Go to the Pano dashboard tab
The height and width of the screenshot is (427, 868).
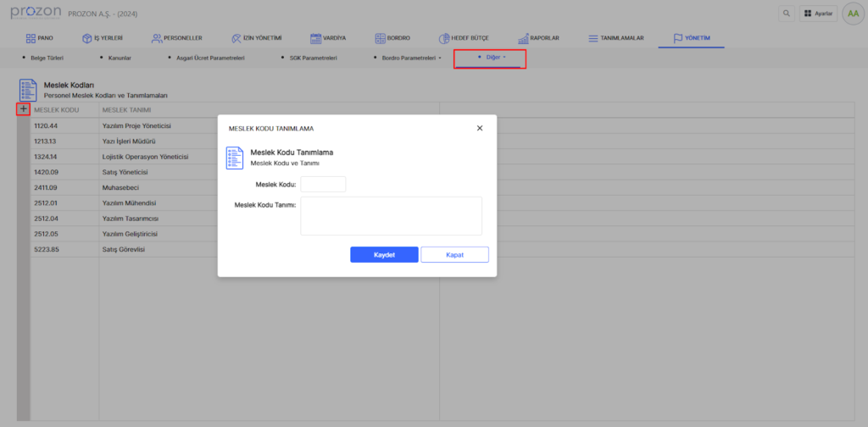coord(40,38)
